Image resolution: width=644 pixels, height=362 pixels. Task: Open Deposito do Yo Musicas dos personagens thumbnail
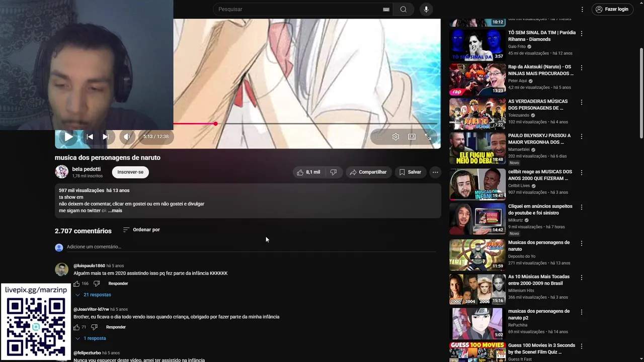point(477,255)
